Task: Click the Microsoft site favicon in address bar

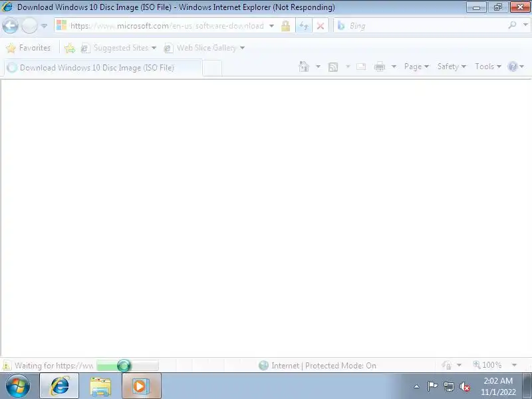Action: tap(61, 25)
